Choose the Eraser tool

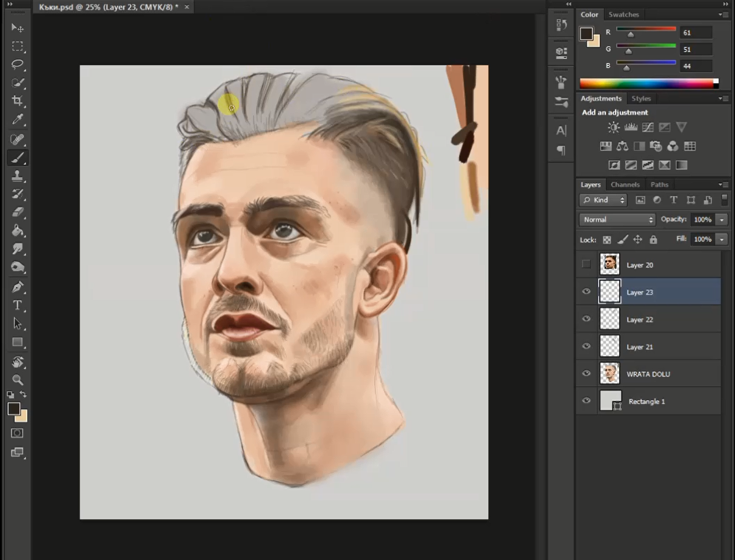18,212
